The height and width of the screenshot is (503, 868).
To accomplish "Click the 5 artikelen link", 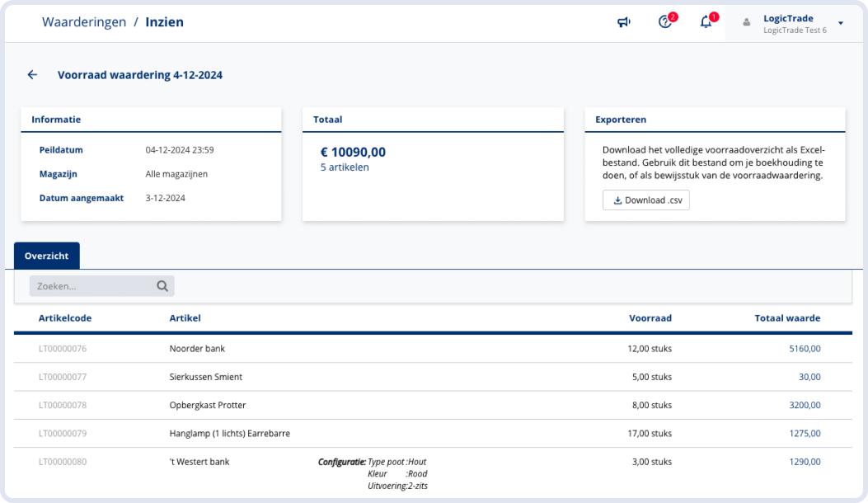I will pyautogui.click(x=345, y=167).
